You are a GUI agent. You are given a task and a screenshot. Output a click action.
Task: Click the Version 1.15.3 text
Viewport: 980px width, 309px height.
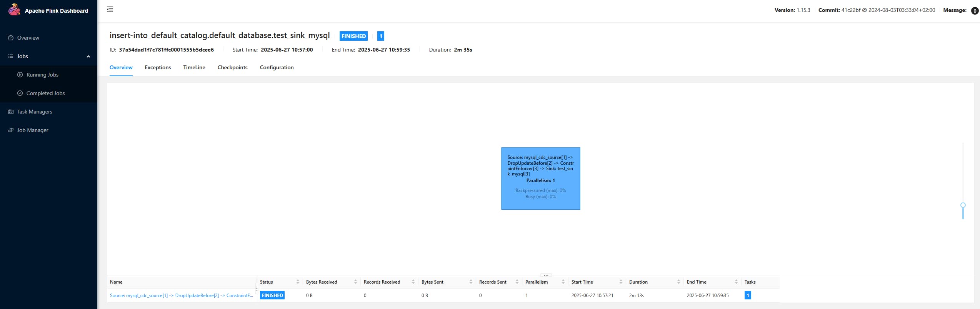792,10
